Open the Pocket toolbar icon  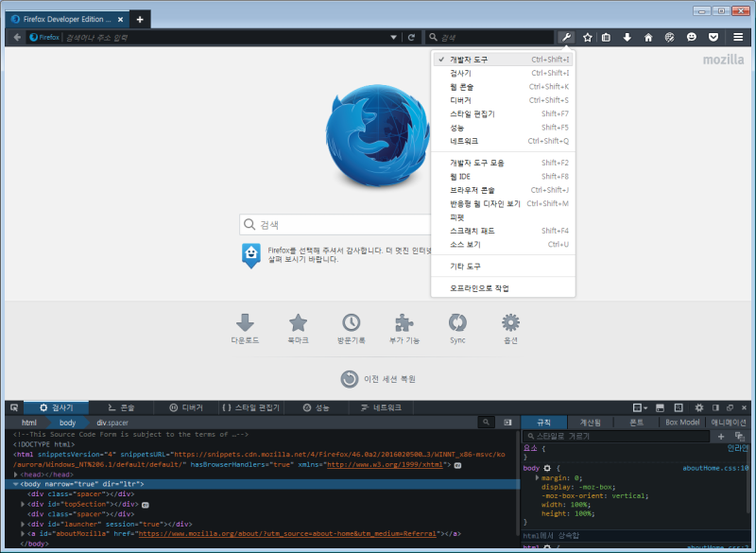[x=713, y=37]
